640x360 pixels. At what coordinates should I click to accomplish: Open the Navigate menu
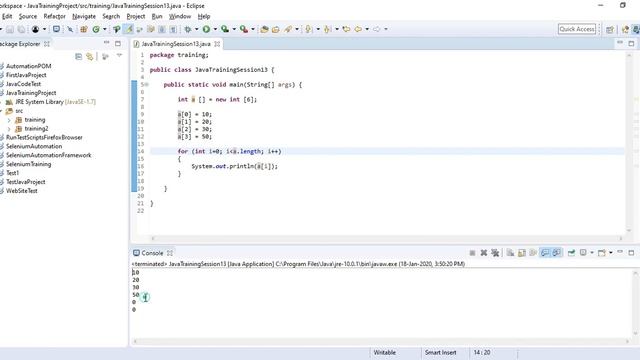[84, 16]
